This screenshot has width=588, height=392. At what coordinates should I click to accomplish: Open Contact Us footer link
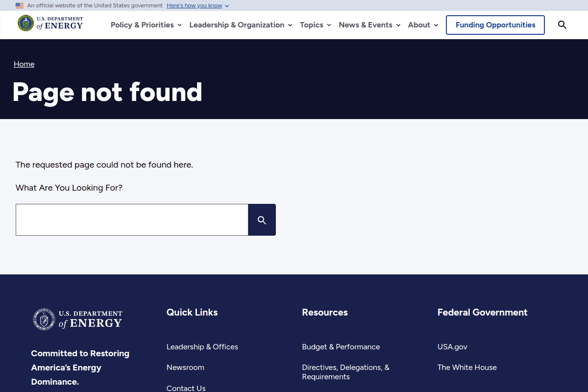pos(186,388)
